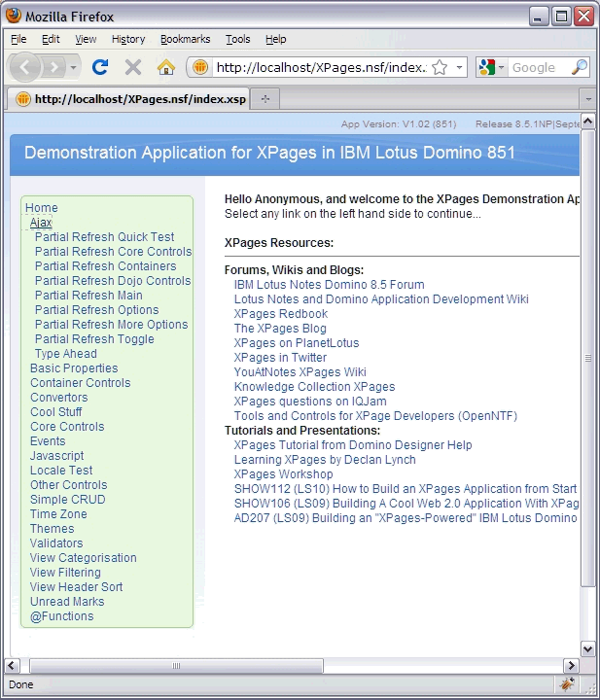Open the View menu
600x700 pixels.
coord(86,39)
